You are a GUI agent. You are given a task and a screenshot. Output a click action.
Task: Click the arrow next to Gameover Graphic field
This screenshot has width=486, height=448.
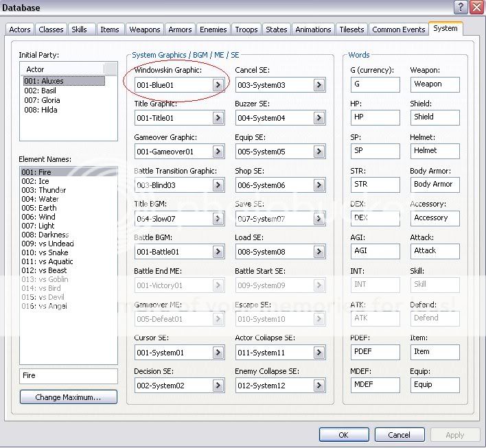[218, 152]
